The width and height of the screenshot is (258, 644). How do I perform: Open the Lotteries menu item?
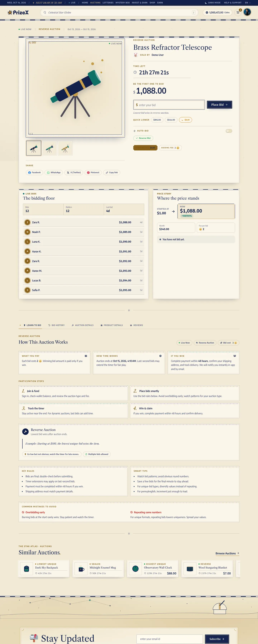tap(108, 3)
